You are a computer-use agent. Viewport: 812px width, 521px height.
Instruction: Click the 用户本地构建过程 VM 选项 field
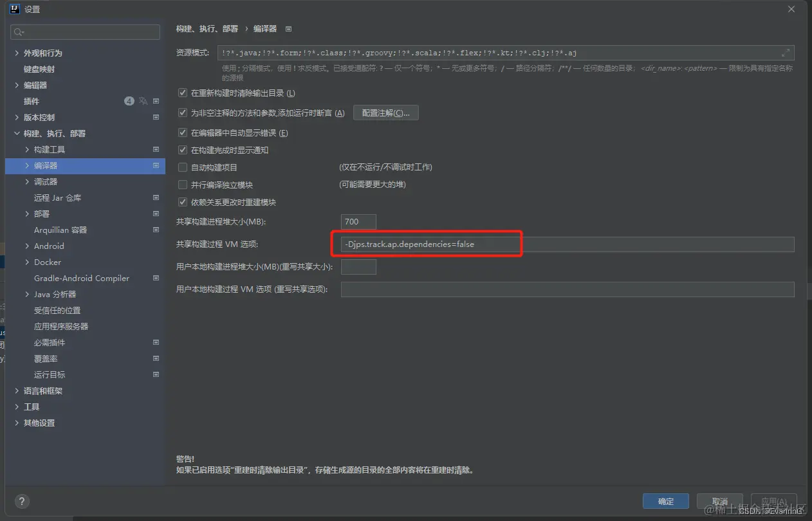click(x=567, y=289)
